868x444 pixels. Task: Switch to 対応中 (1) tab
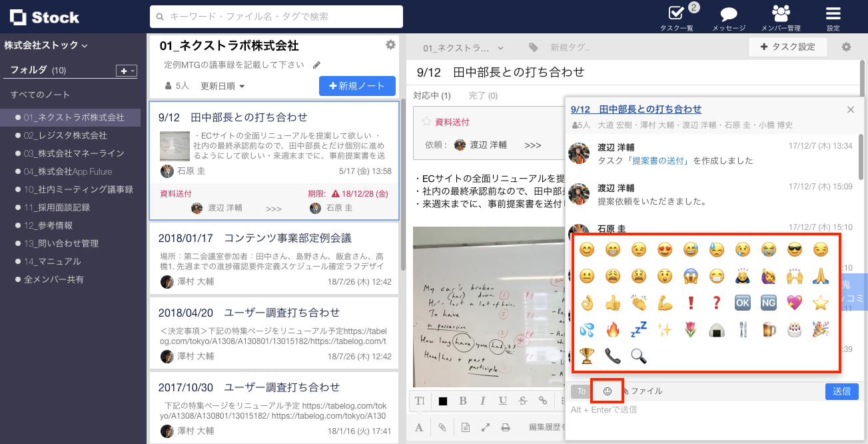(x=432, y=96)
